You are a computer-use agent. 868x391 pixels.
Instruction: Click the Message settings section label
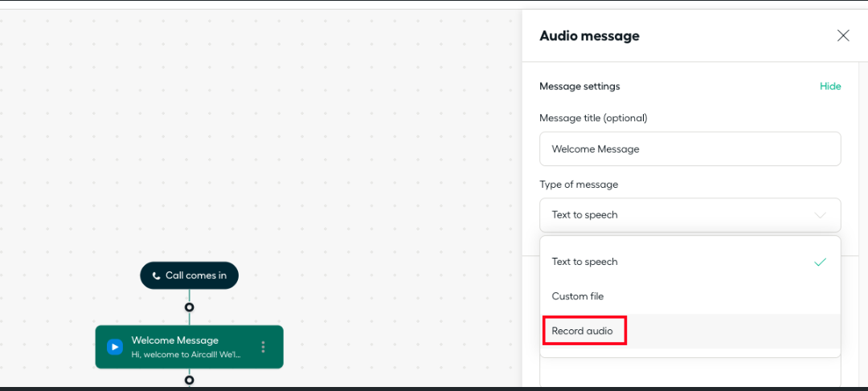click(579, 86)
